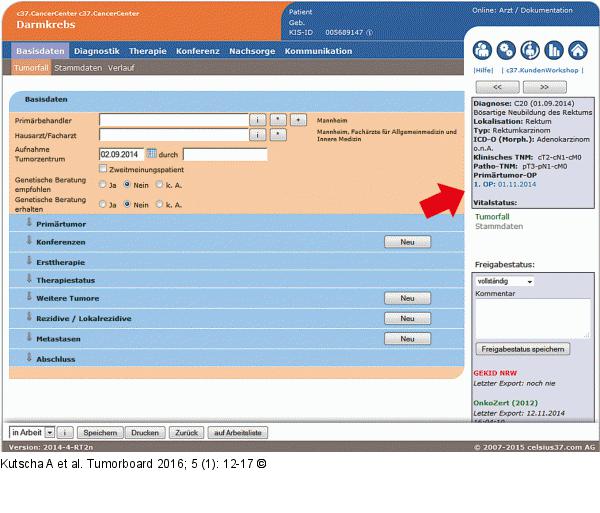Open Tumorfall link in right sidebar
The width and height of the screenshot is (600, 513).
click(492, 217)
